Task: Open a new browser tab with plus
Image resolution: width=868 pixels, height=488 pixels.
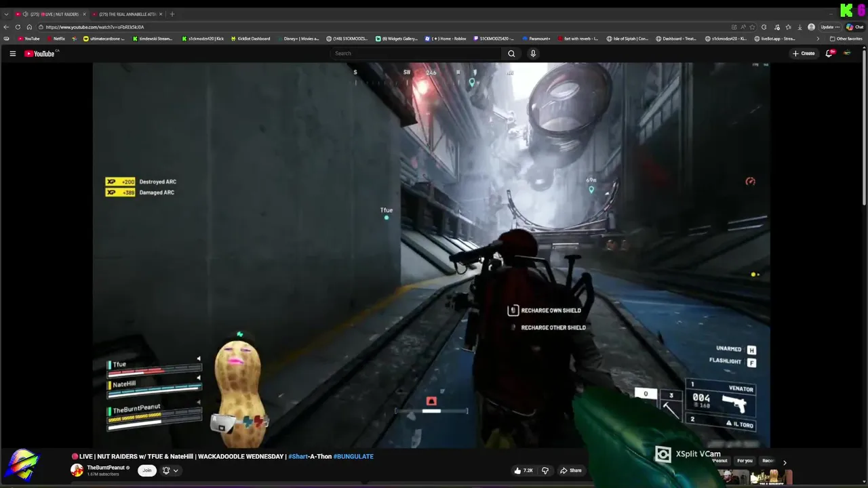Action: coord(172,14)
